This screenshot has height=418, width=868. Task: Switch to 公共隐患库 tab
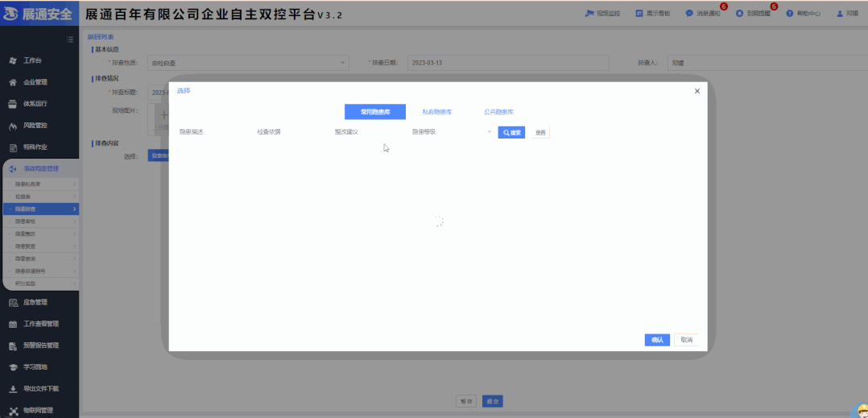tap(498, 112)
